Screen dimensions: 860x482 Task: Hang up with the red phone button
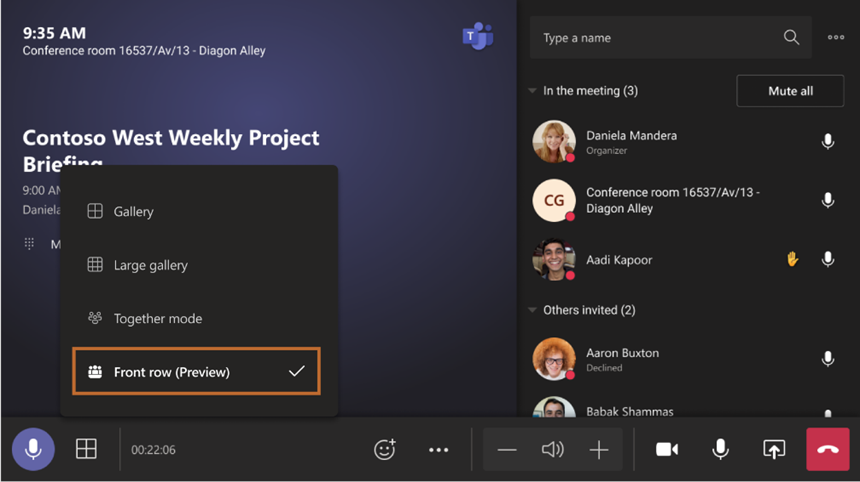coord(828,449)
